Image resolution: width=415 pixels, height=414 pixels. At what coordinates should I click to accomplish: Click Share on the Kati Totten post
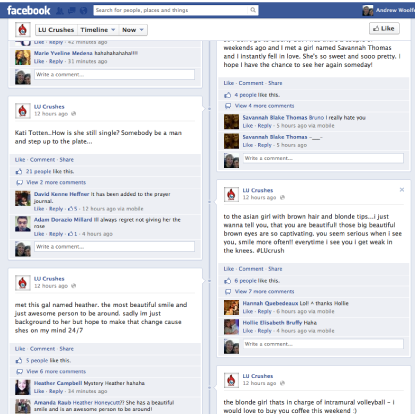tap(67, 160)
